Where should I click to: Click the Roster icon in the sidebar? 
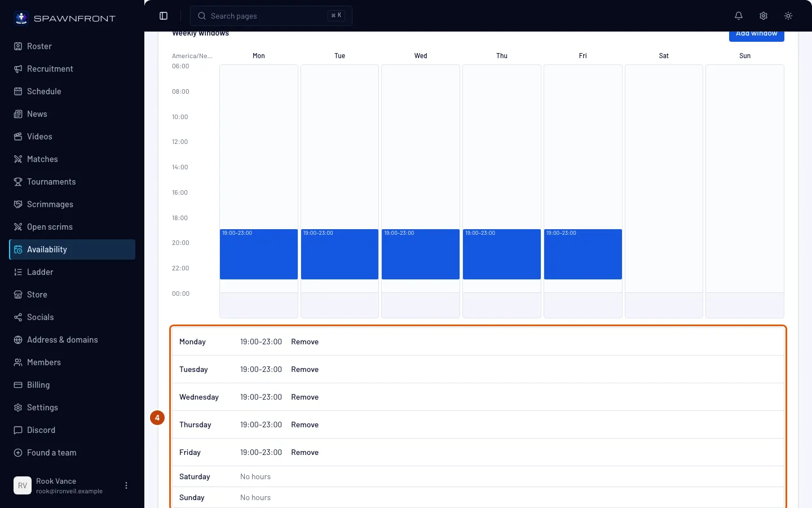(x=18, y=46)
